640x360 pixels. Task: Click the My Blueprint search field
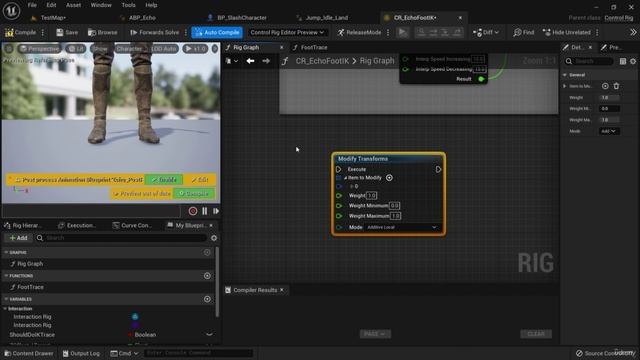click(x=121, y=238)
